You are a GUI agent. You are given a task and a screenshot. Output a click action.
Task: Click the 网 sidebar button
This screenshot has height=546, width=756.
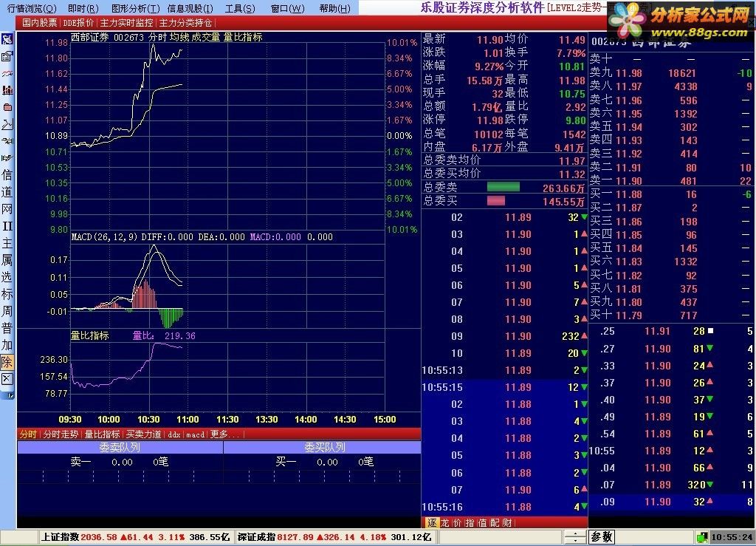7,209
